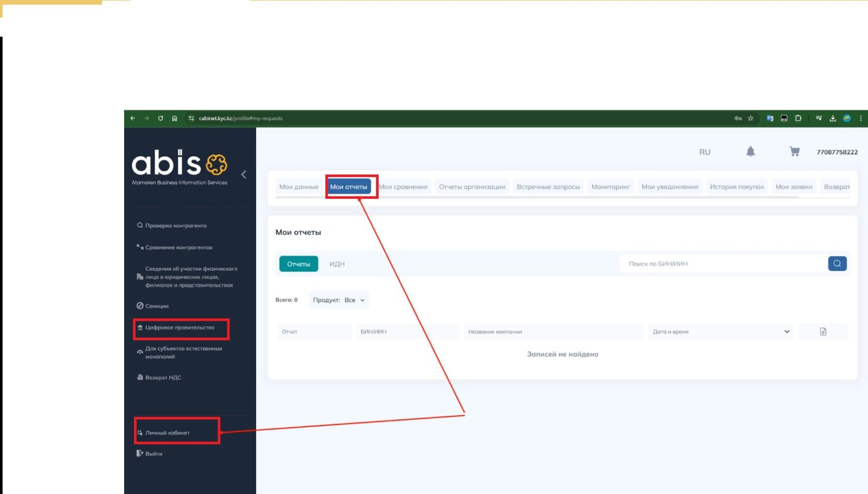
Task: Open the shopping cart icon
Action: pyautogui.click(x=794, y=152)
